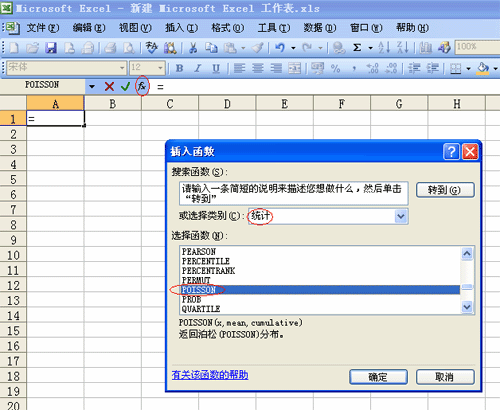Open the 文件(F) menu
The height and width of the screenshot is (410, 500).
[x=43, y=28]
